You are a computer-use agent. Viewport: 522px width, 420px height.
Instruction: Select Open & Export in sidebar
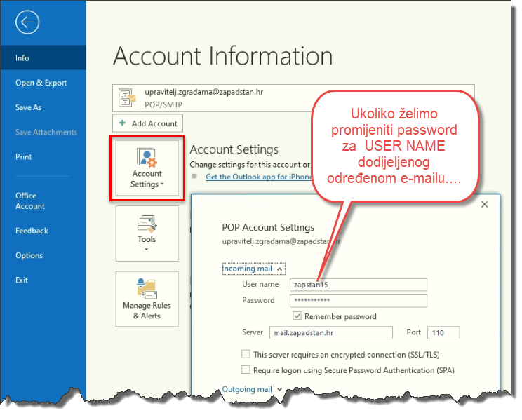(41, 83)
